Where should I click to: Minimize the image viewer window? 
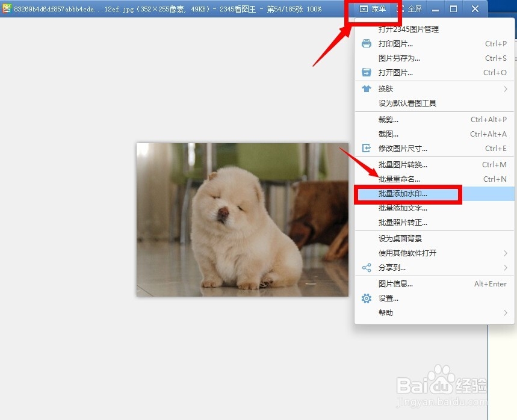tap(435, 9)
